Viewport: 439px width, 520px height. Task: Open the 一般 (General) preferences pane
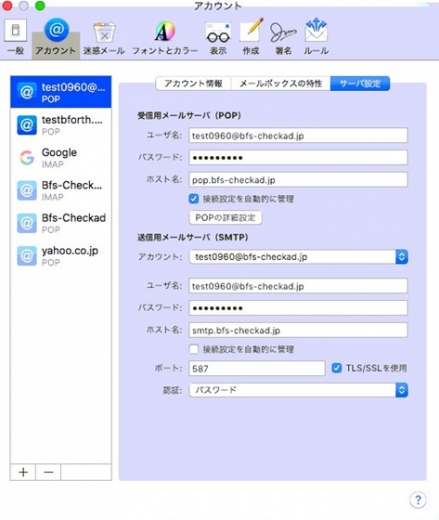coord(15,37)
